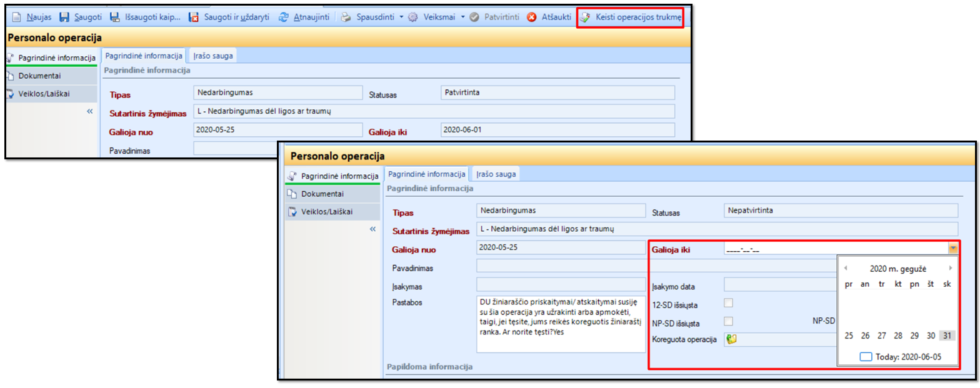Viewport: 980px width, 388px height.
Task: Go to next month in calendar
Action: pyautogui.click(x=951, y=268)
